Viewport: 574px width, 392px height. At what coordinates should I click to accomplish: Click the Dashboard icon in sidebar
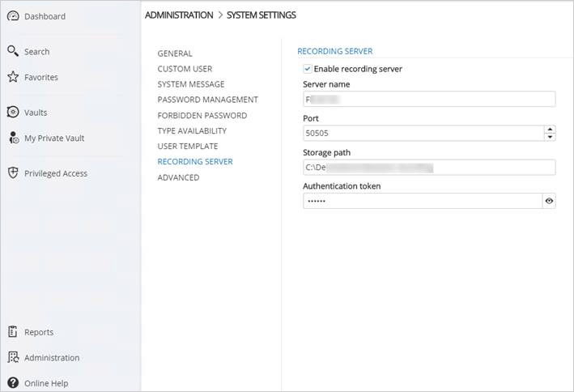click(x=13, y=16)
